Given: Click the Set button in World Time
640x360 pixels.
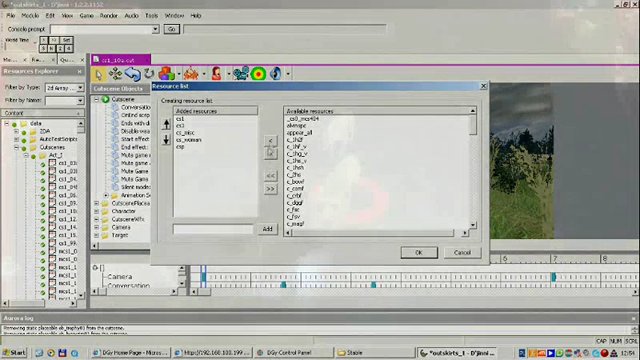Looking at the screenshot, I should pos(67,40).
